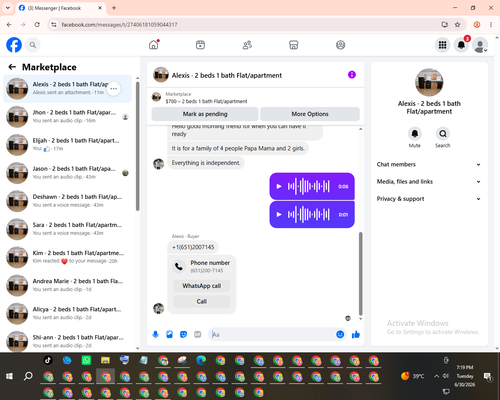
Task: Open File Explorer from the taskbar
Action: tap(105, 360)
